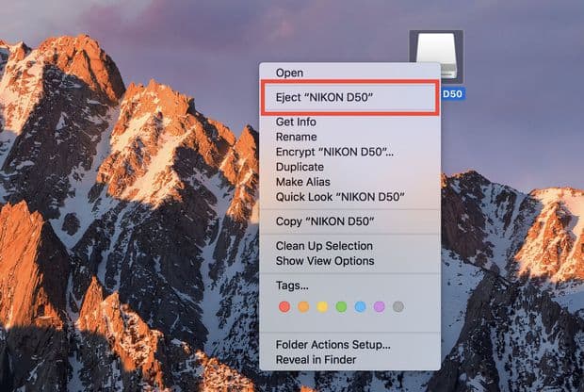Choose Duplicate from the context menu
Viewport: 584px width, 392px height.
point(301,167)
